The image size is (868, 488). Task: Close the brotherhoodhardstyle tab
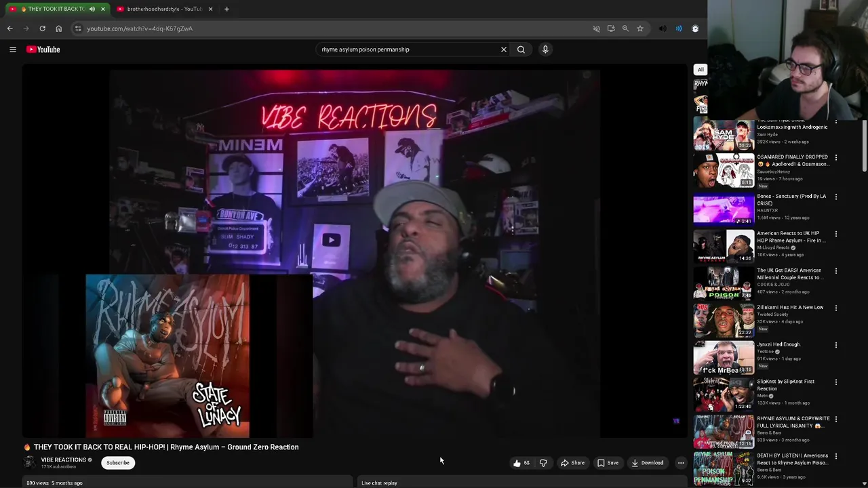click(210, 9)
